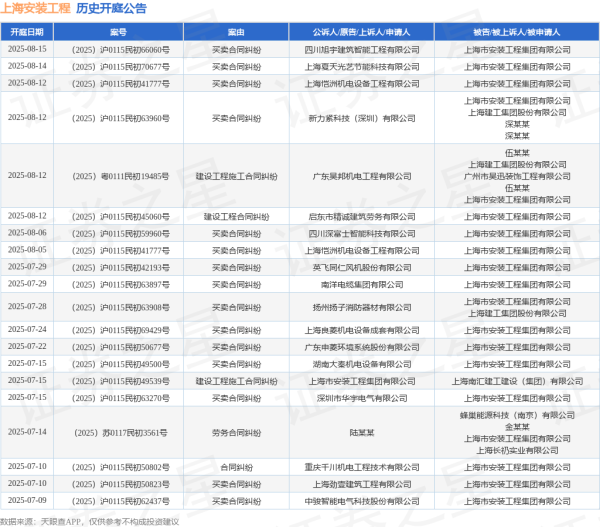Click plaintiff 新力紧科技（深圳）有限公司
This screenshot has height=527, width=600.
(x=362, y=118)
